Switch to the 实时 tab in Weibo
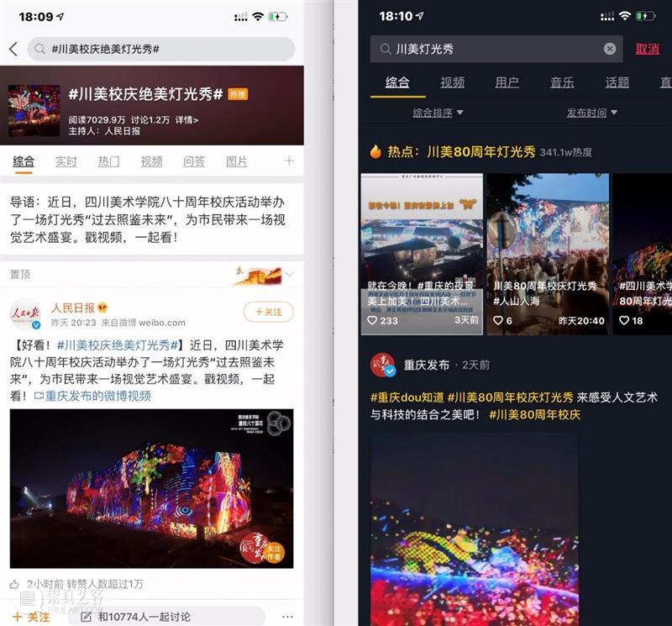Image resolution: width=672 pixels, height=626 pixels. (x=66, y=161)
